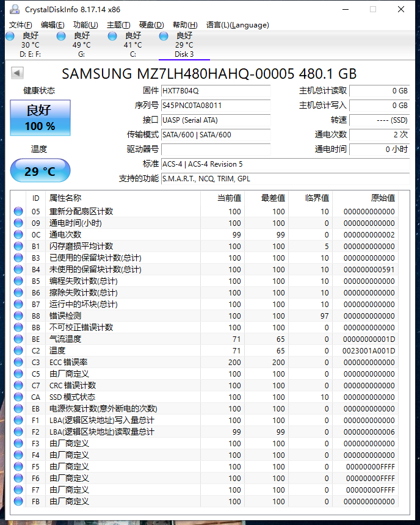Click raw value 000000000006 in F2 row

(x=369, y=432)
